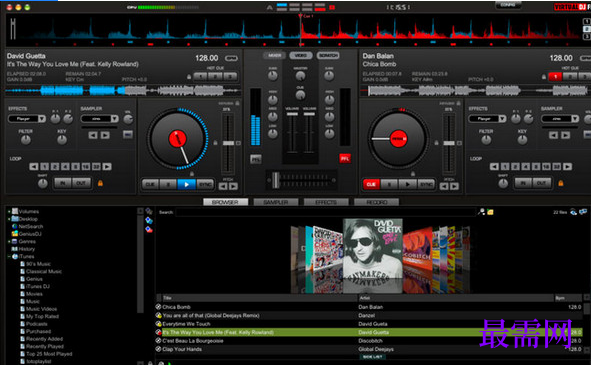Open the NetSearch browser item
591x365 pixels.
tap(31, 226)
